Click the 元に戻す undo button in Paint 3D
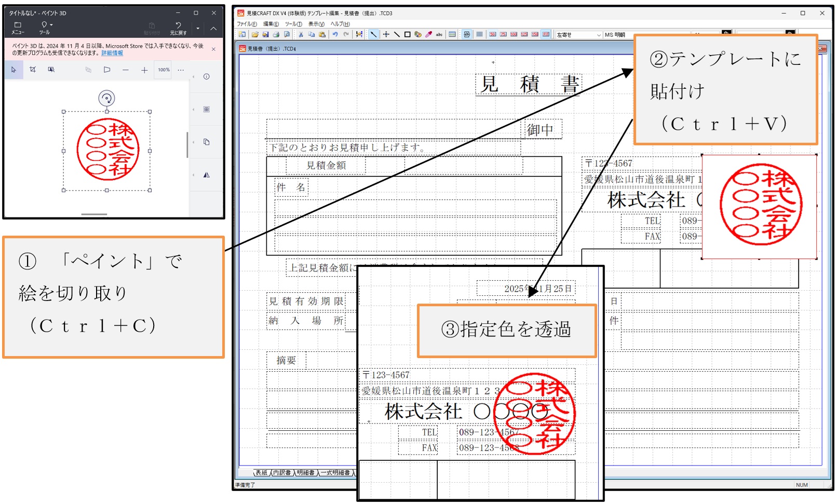 [x=178, y=28]
